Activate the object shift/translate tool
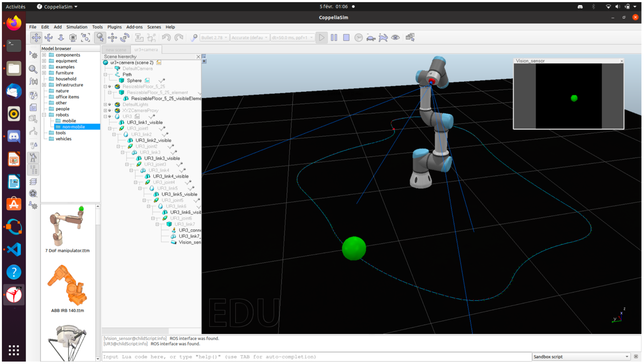Screen dimensions: 644x364 click(x=112, y=38)
